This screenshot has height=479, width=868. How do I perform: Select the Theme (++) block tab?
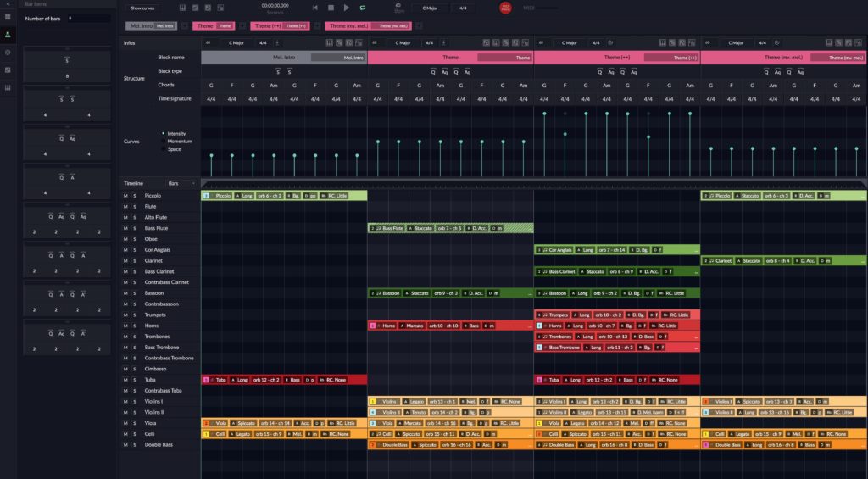pos(280,26)
